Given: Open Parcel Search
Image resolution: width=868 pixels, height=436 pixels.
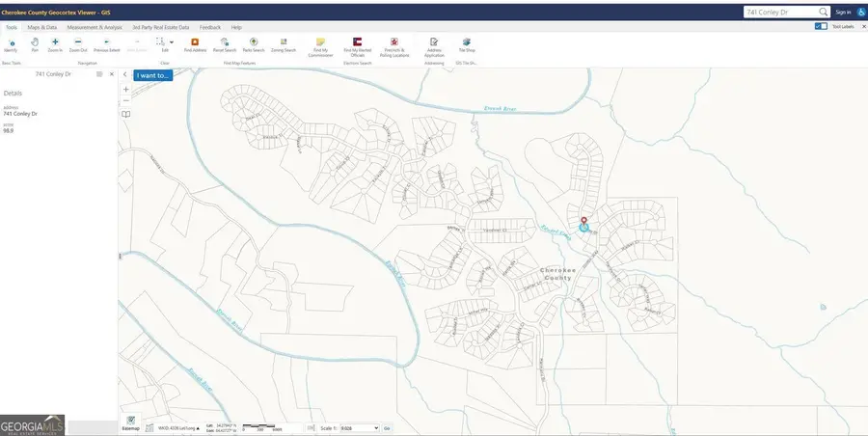Looking at the screenshot, I should (x=224, y=45).
